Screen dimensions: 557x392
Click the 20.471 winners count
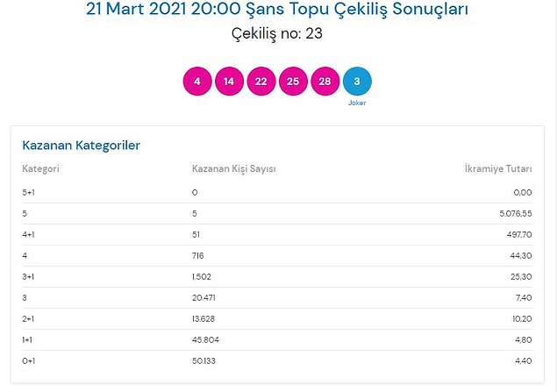pyautogui.click(x=204, y=297)
